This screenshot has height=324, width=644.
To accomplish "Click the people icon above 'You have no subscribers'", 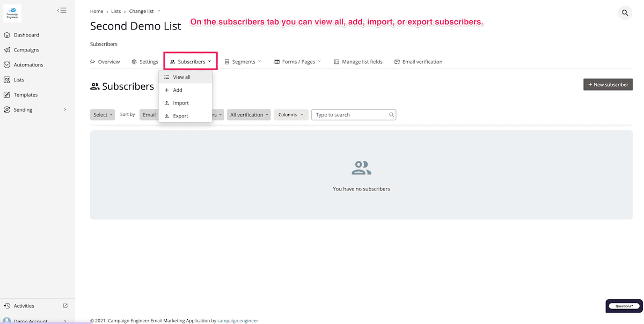I will 361,168.
